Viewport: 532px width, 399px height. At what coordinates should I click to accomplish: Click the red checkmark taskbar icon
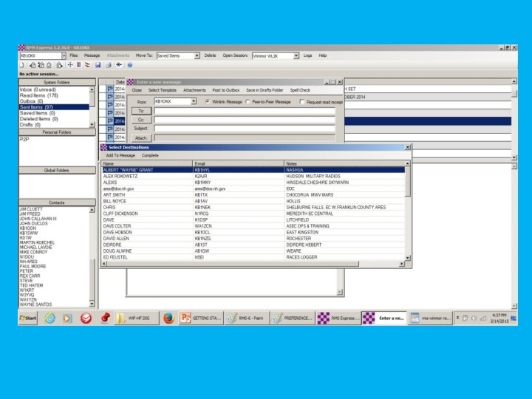[86, 318]
